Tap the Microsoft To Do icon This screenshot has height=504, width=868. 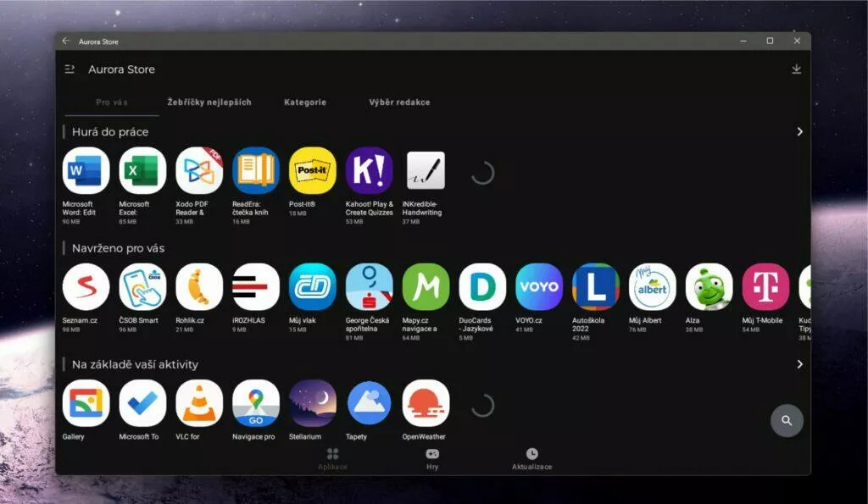click(x=142, y=402)
